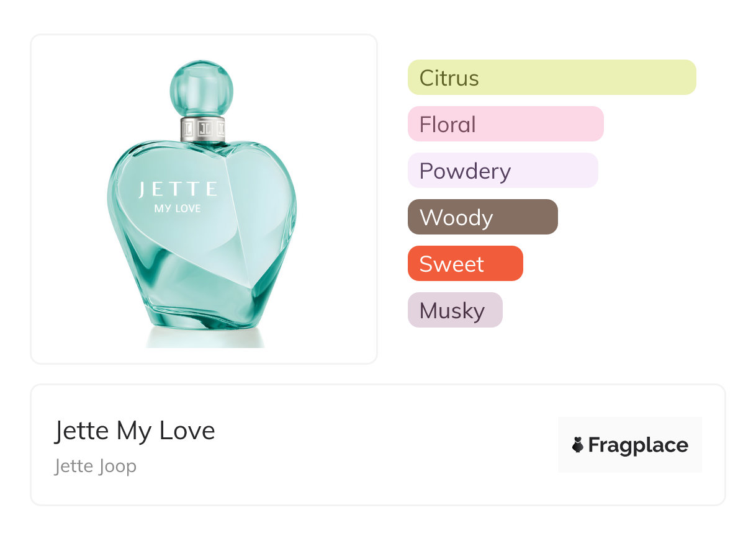Pick the brown Woody accord bar

click(482, 217)
